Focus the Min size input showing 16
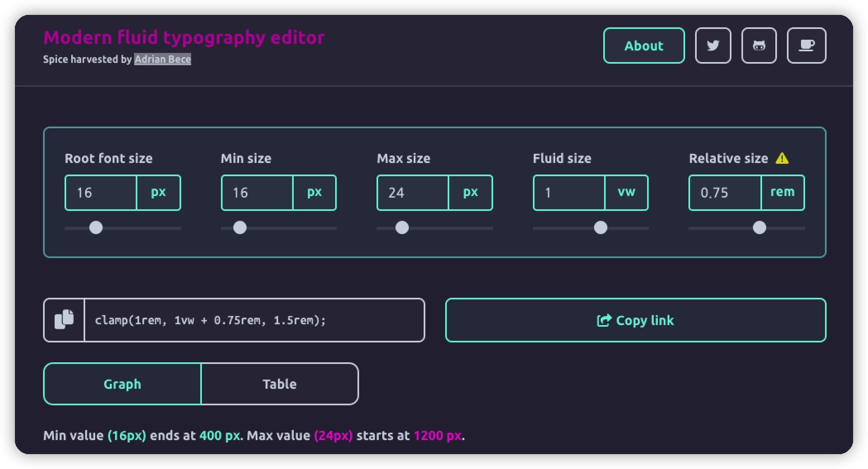The width and height of the screenshot is (868, 469). (x=257, y=193)
